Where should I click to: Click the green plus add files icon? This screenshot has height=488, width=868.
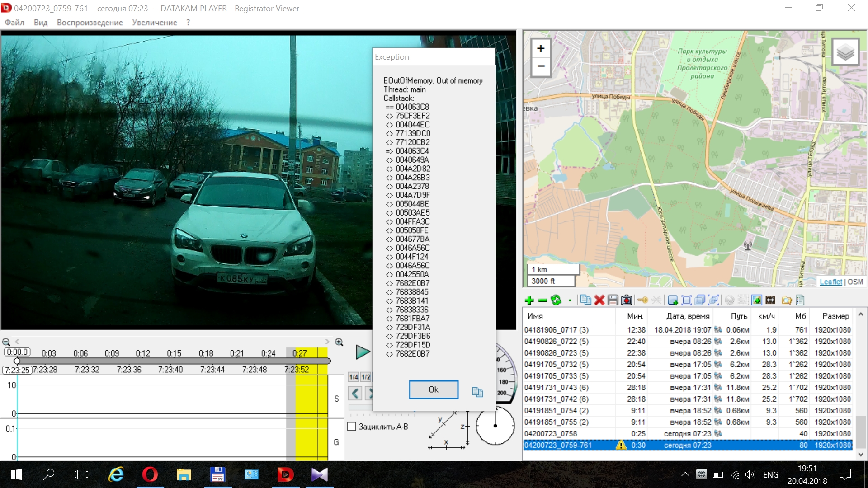tap(529, 300)
